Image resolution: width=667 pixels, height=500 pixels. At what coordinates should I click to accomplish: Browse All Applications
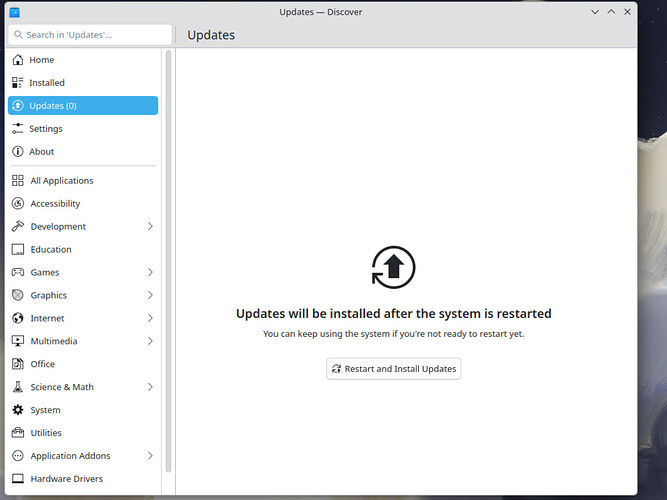pyautogui.click(x=83, y=180)
